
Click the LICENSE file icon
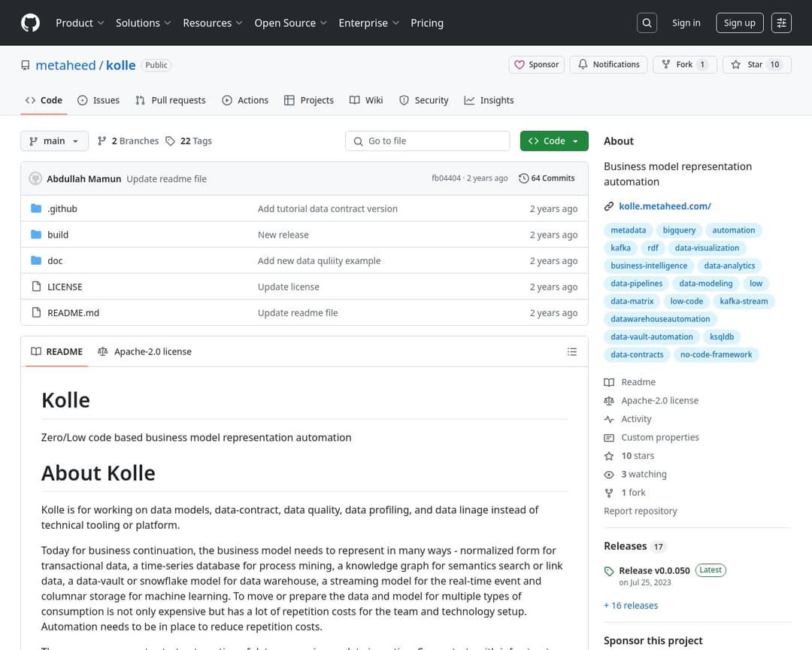click(x=36, y=286)
